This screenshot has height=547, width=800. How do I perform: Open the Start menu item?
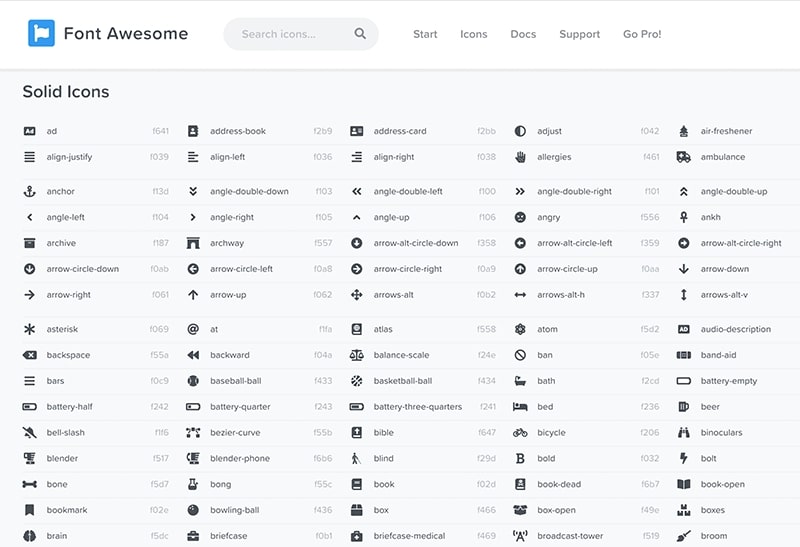[425, 34]
